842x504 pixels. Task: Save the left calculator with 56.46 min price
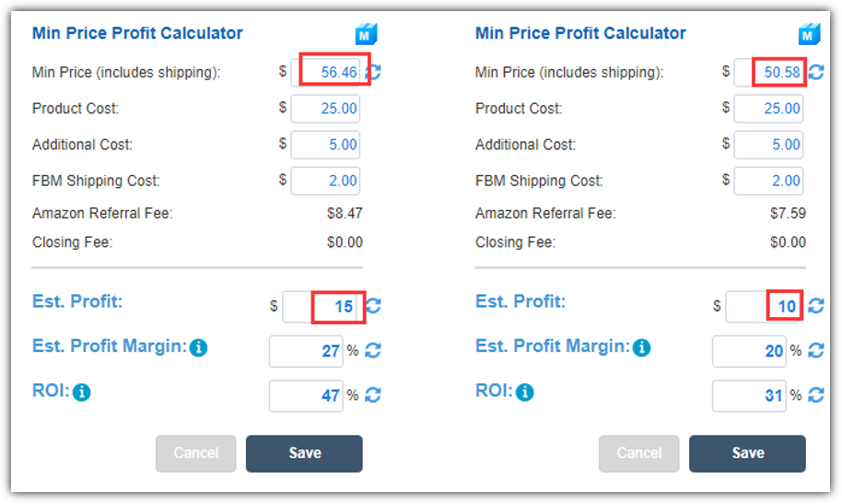tap(305, 453)
